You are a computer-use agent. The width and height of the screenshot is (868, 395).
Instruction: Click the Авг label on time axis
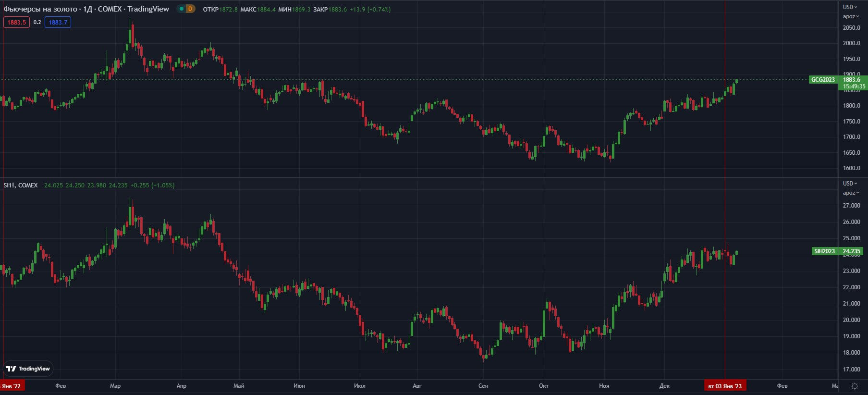417,386
